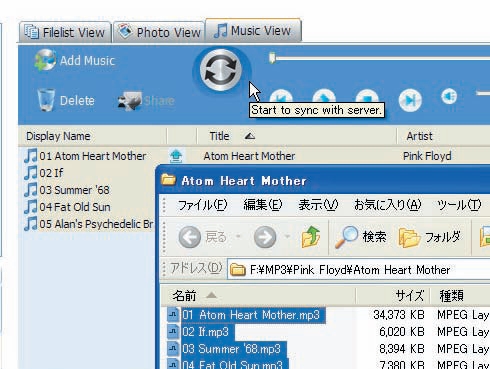
Task: Open the ファイル(F) menu
Action: point(202,205)
